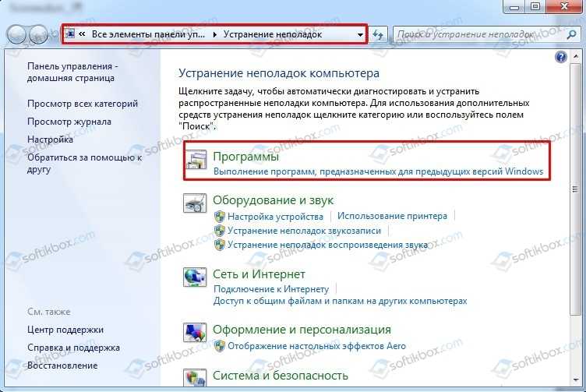Go back with the navigation back button
The width and height of the screenshot is (586, 392).
tap(16, 35)
